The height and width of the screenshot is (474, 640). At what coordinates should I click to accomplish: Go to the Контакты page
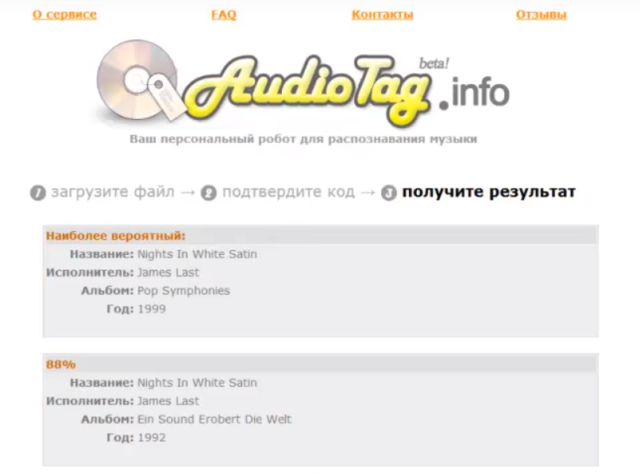click(x=382, y=15)
